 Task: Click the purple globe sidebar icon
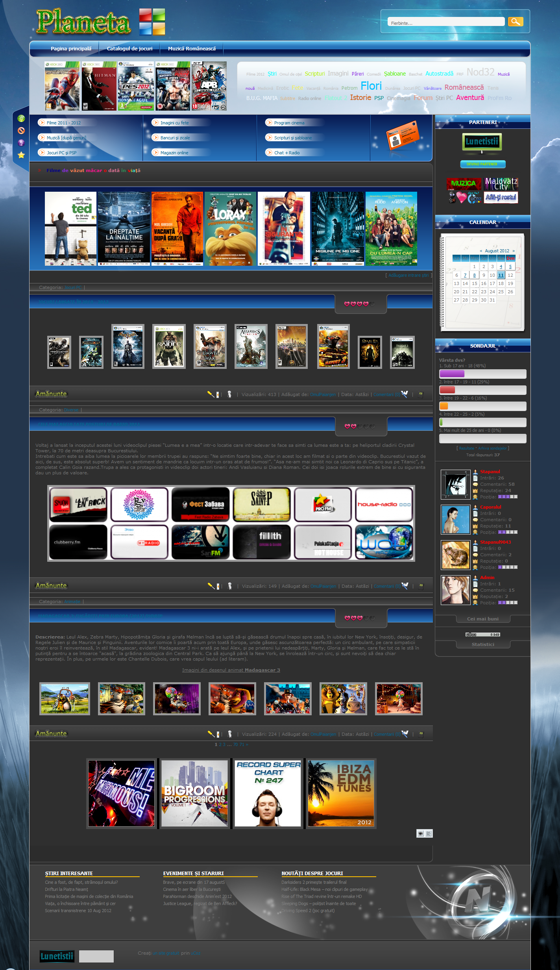pos(21,143)
